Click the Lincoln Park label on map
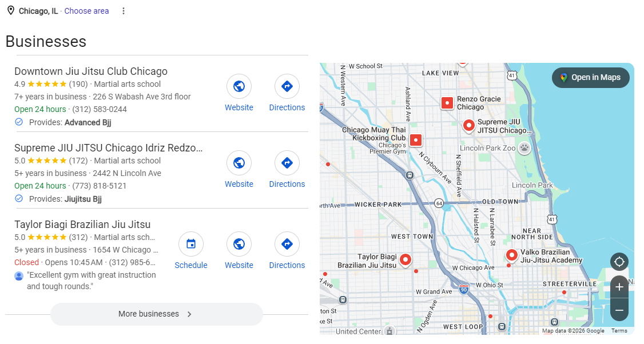The height and width of the screenshot is (344, 644). tap(532, 185)
